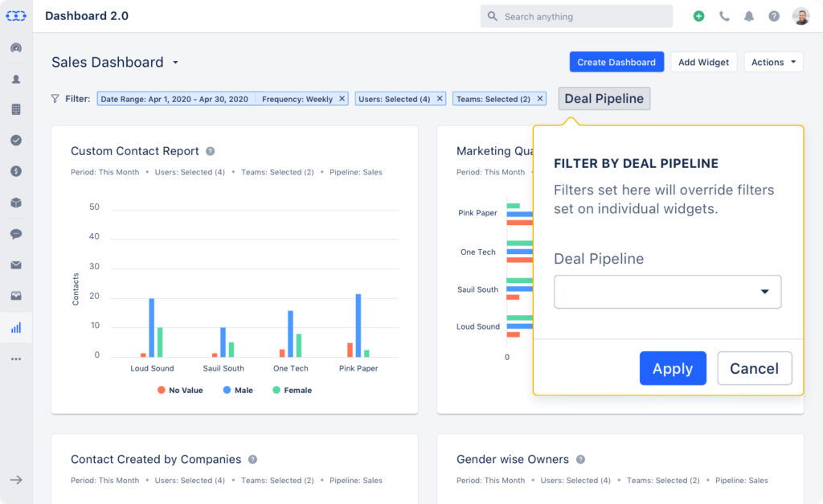Remove the Date Range and Frequency filter

[x=342, y=99]
